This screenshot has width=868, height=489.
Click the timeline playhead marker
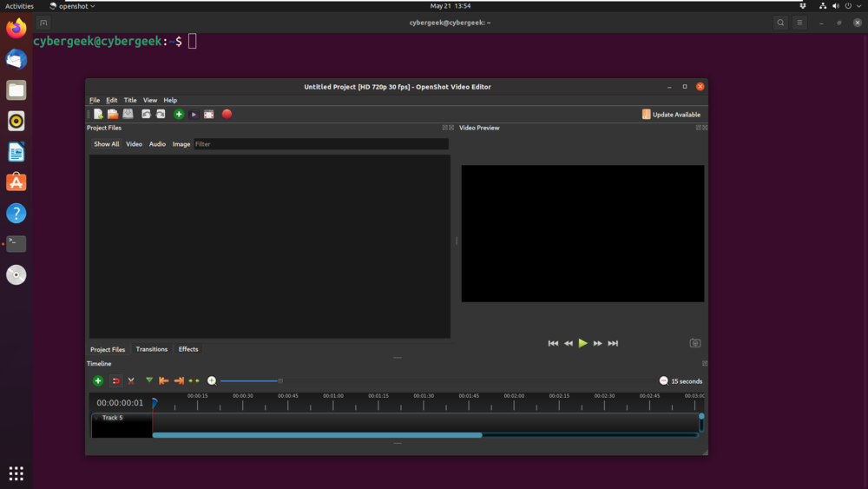(x=155, y=403)
